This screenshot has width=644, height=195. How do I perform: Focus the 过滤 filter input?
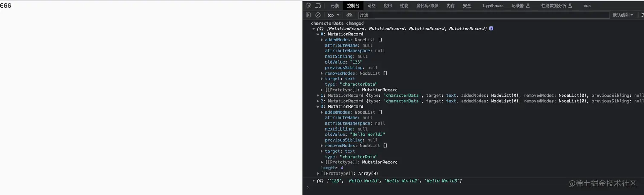(484, 15)
